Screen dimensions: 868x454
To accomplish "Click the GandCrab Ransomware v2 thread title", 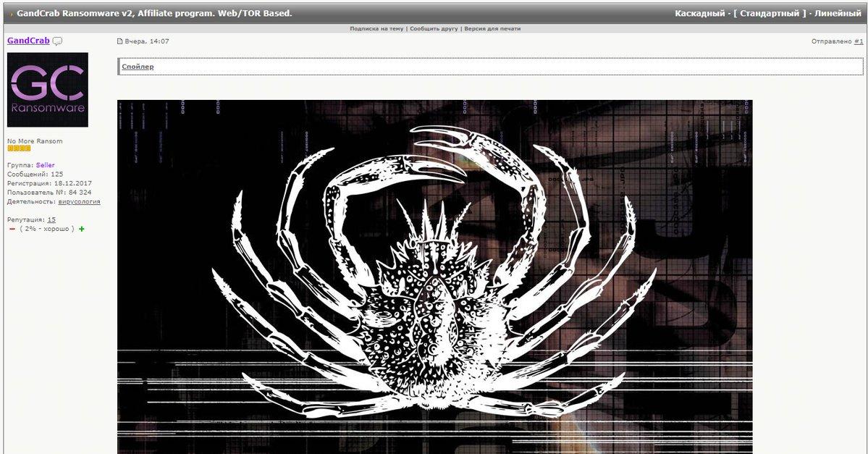I will pyautogui.click(x=154, y=13).
